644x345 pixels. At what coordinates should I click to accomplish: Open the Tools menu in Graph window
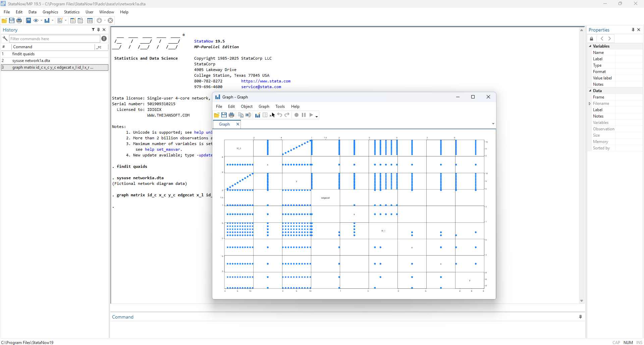pyautogui.click(x=280, y=107)
